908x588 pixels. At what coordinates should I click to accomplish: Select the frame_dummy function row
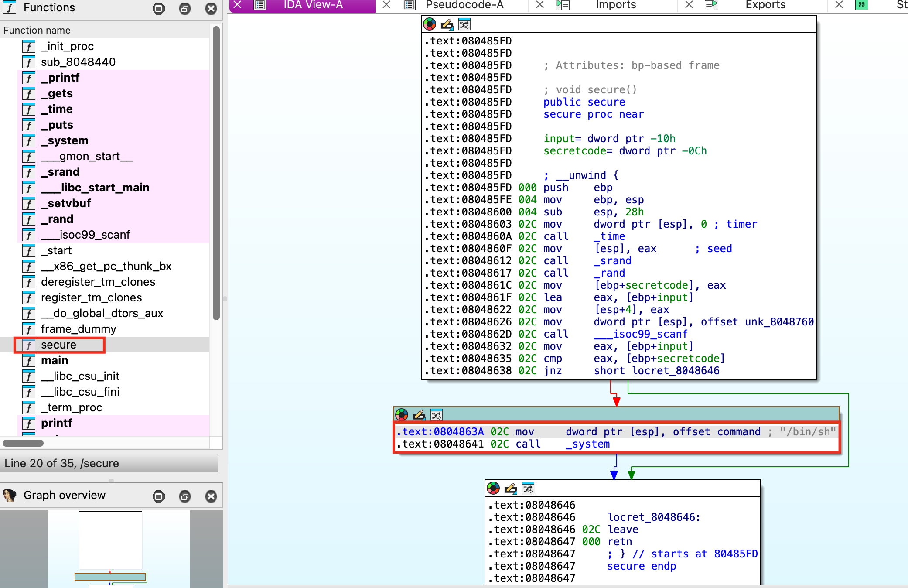tap(105, 329)
